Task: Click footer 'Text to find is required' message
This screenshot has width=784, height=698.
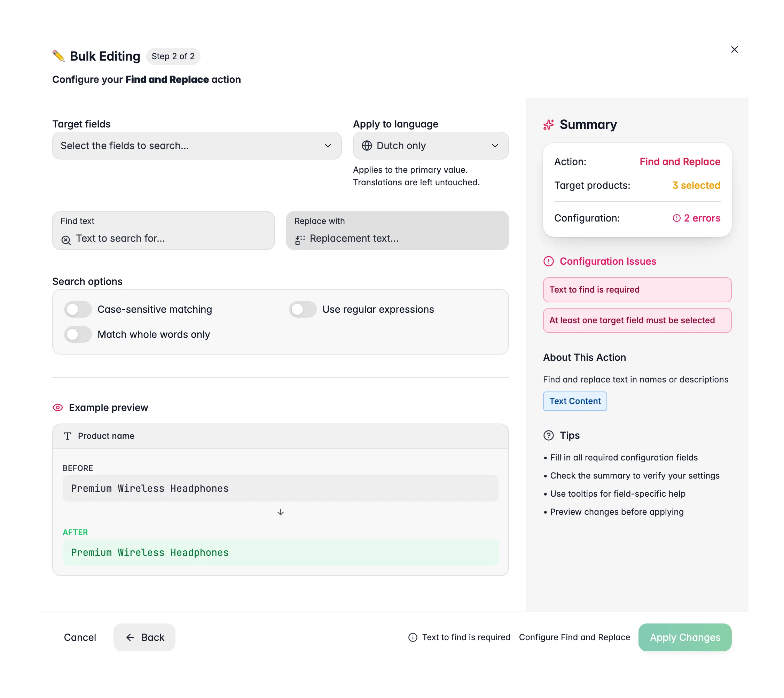Action: (466, 637)
